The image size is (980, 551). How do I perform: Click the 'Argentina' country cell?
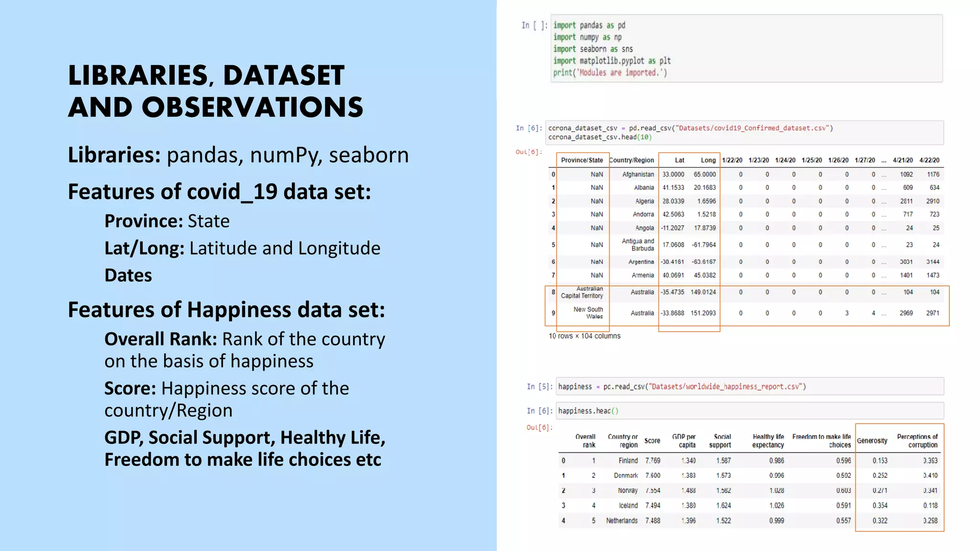coord(641,262)
